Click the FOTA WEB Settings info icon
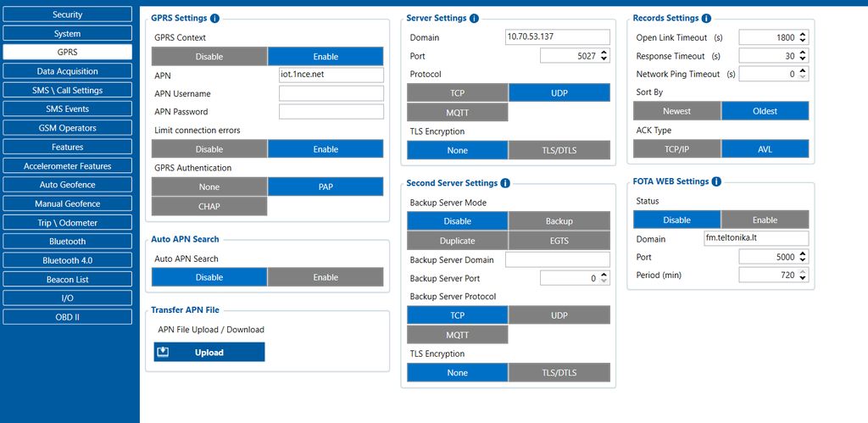 click(x=716, y=181)
